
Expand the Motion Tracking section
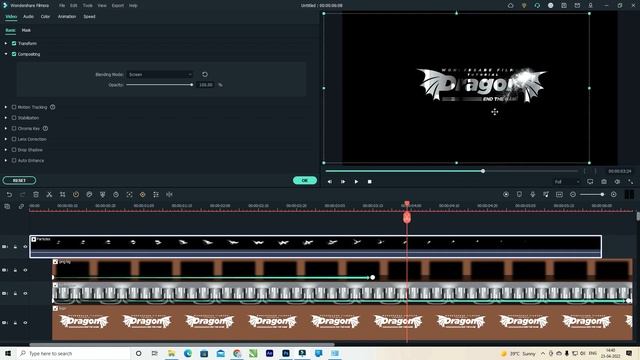[x=6, y=107]
